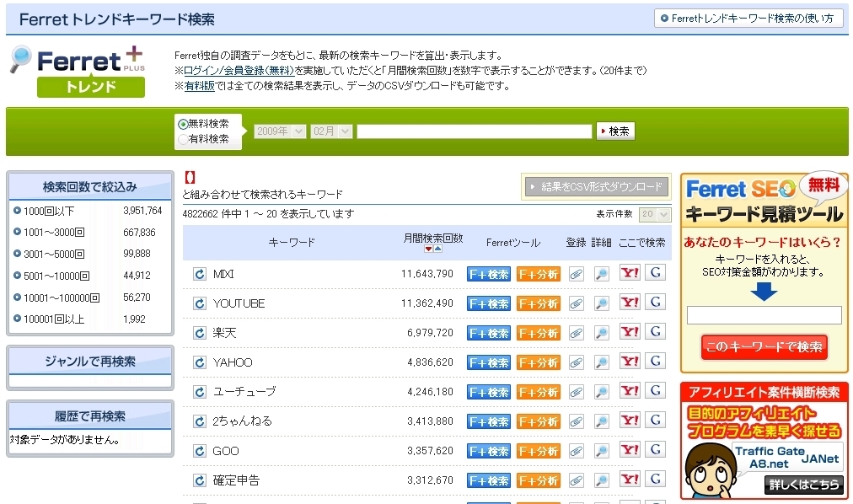This screenshot has height=504, width=853.
Task: Search YOUTUBE on Yahoo via Y! icon
Action: coord(630,303)
